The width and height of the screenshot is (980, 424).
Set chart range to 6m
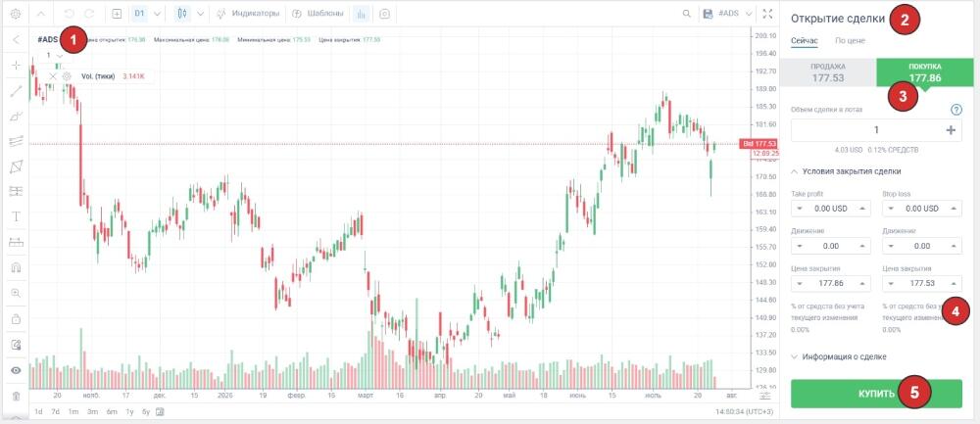pos(112,411)
